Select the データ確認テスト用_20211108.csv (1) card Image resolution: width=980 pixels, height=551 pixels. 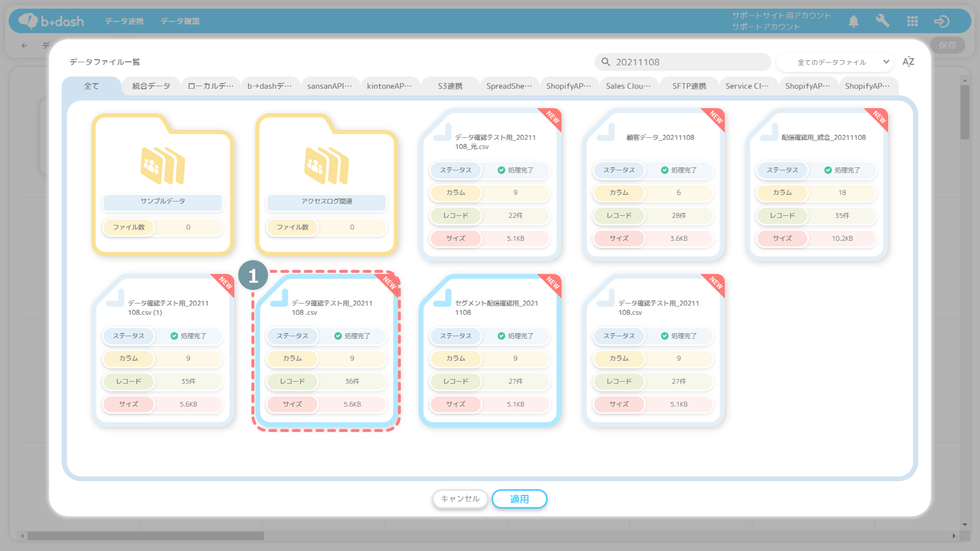click(x=163, y=351)
